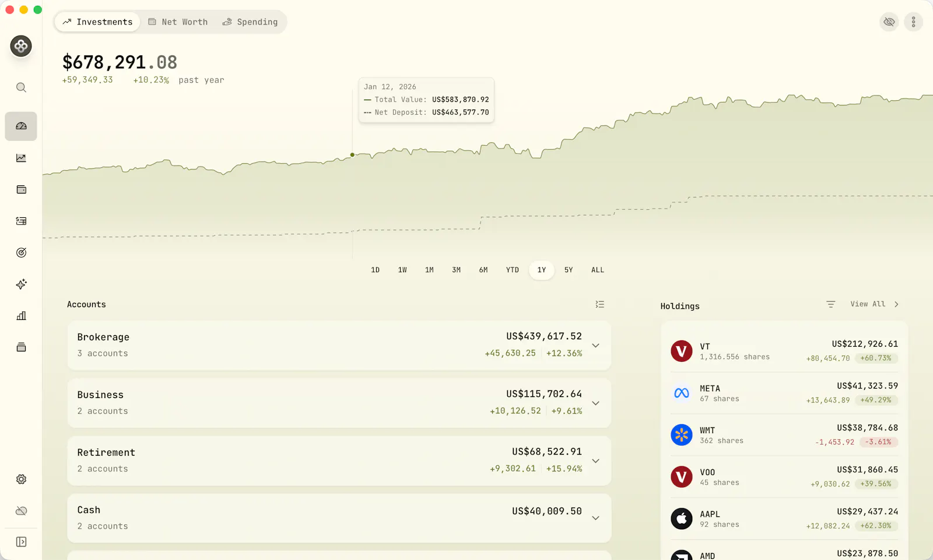
Task: Open the wallet accounts icon in sidebar
Action: click(x=21, y=189)
